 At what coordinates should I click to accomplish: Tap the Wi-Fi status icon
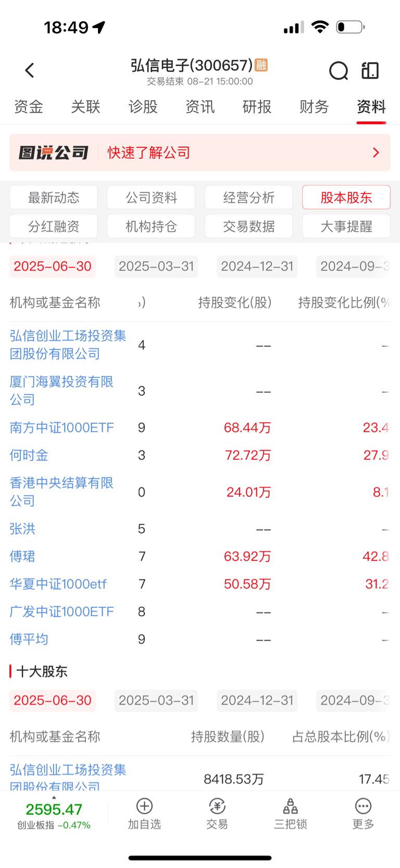point(320,27)
